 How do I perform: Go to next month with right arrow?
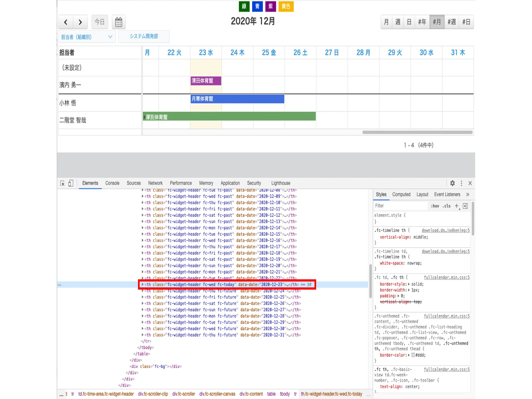coord(80,22)
